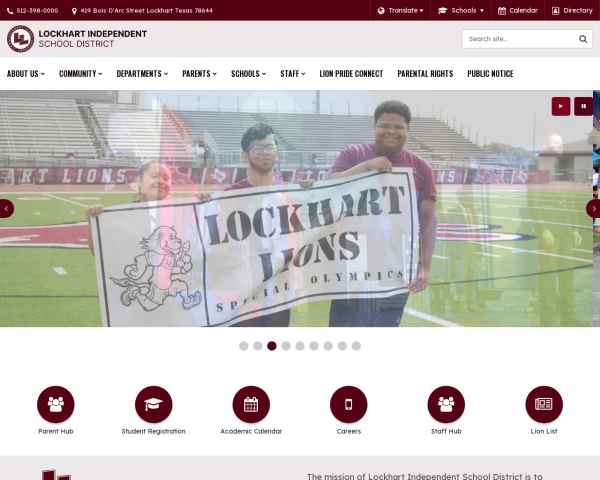
Task: Expand the Community menu
Action: [80, 73]
